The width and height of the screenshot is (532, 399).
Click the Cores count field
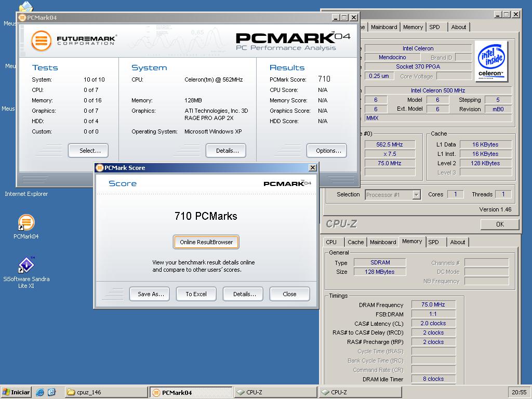coord(456,194)
